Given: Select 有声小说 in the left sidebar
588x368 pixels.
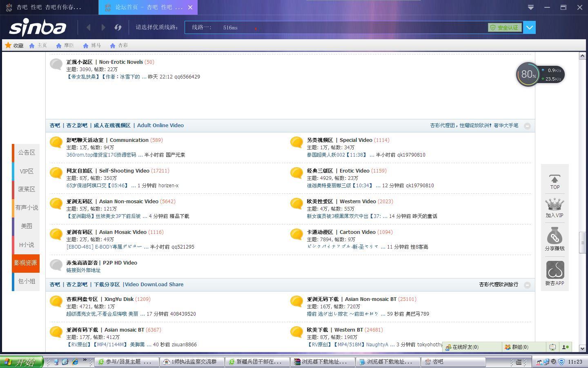Looking at the screenshot, I should (27, 208).
